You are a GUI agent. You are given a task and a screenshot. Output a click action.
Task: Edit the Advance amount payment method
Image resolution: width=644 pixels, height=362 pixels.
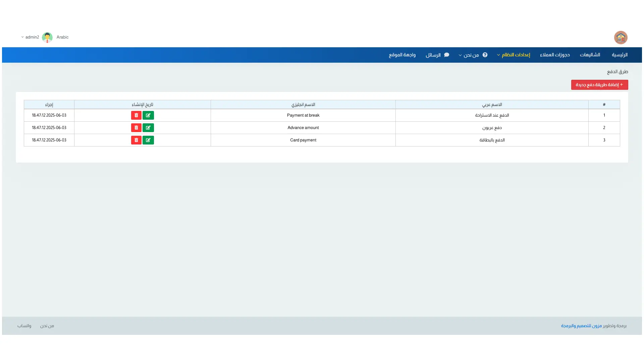[x=148, y=128]
